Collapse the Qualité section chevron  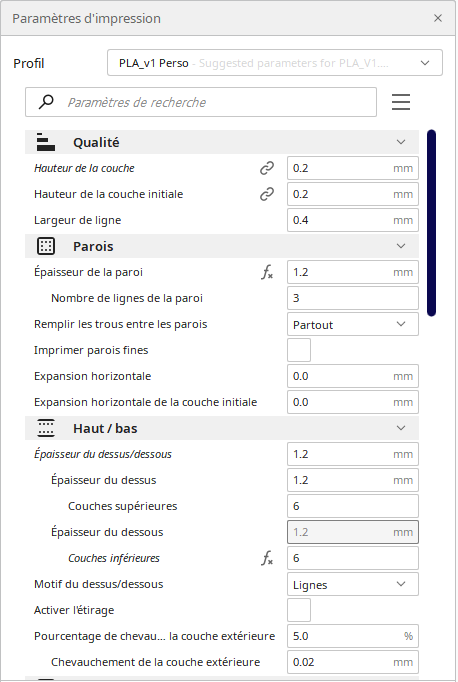coord(401,142)
